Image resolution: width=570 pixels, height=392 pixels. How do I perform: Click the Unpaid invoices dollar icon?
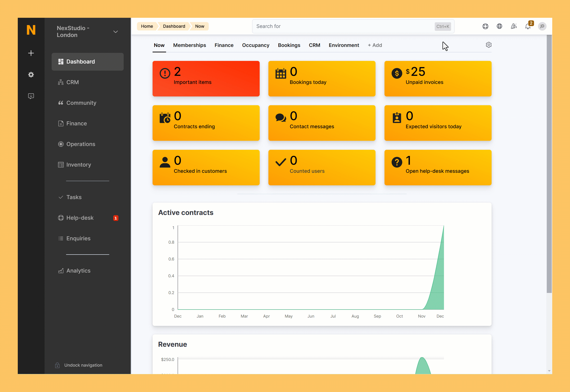pyautogui.click(x=397, y=73)
